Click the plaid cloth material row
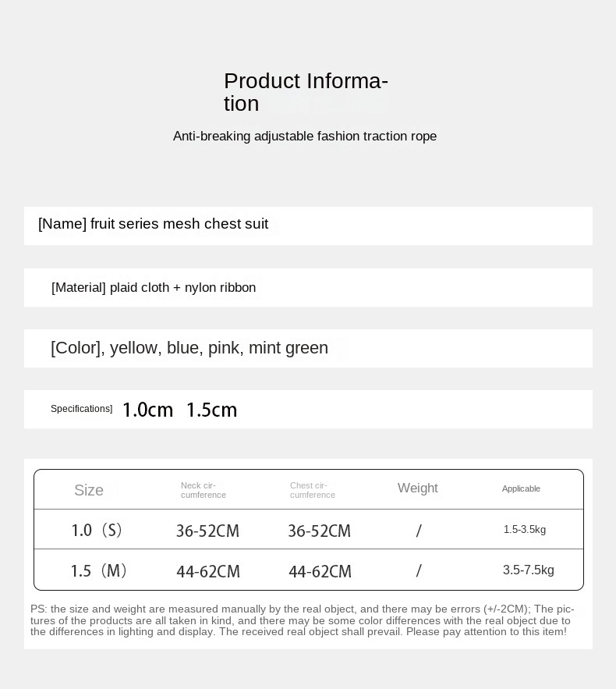Viewport: 616px width, 689px height. point(154,288)
